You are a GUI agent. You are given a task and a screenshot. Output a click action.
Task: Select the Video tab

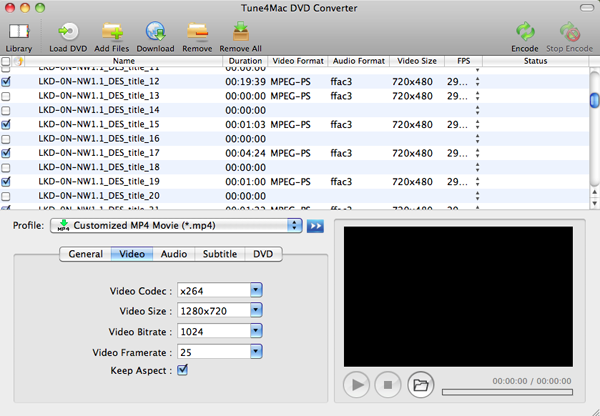(132, 254)
